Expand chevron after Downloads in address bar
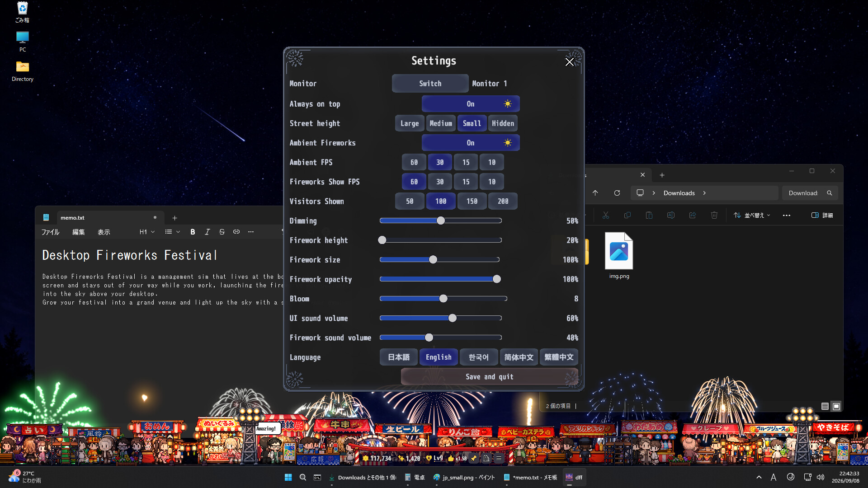The width and height of the screenshot is (868, 488). pyautogui.click(x=704, y=193)
